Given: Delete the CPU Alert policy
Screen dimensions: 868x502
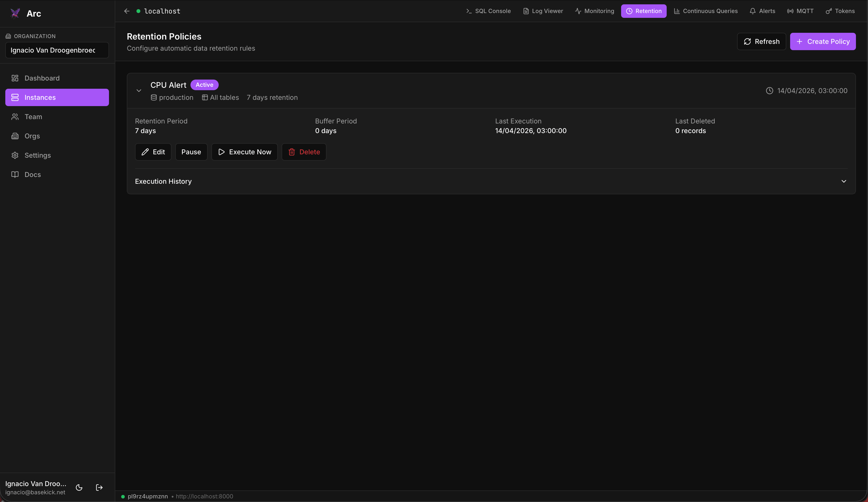Looking at the screenshot, I should (x=304, y=152).
